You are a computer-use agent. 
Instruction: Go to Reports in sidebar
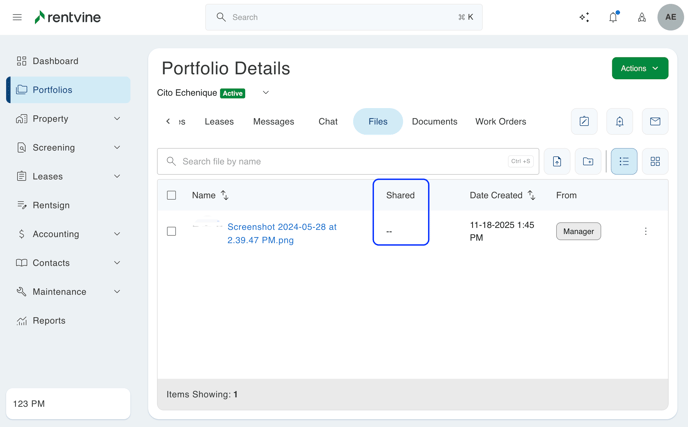(49, 321)
